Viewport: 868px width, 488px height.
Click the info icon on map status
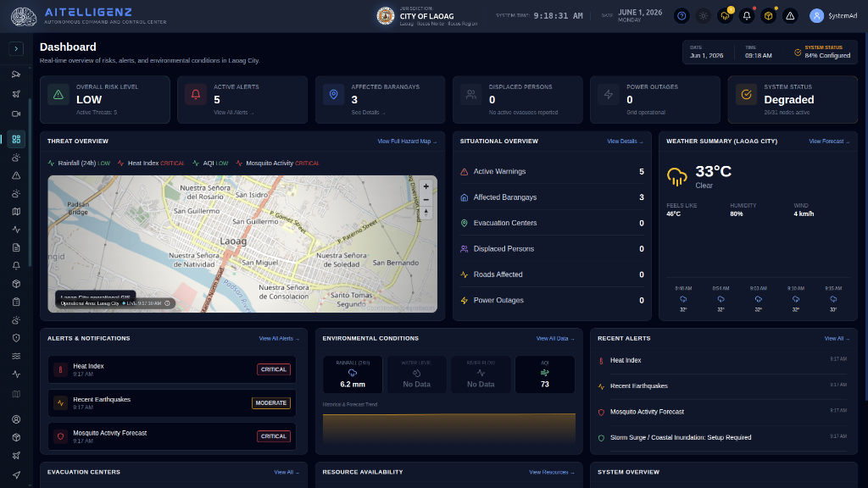(x=167, y=303)
